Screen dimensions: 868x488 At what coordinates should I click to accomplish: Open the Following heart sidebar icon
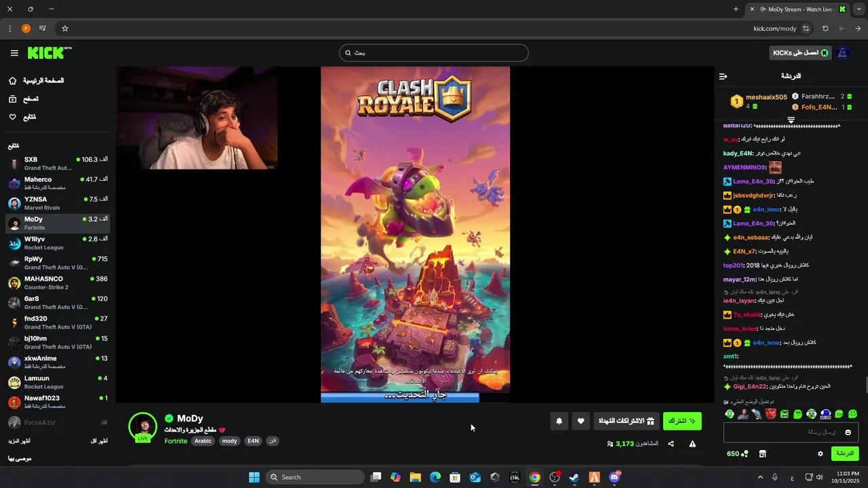(x=12, y=117)
